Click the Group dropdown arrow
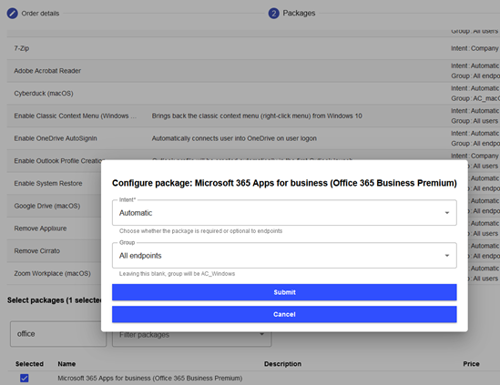This screenshot has height=385, width=500. coord(447,255)
